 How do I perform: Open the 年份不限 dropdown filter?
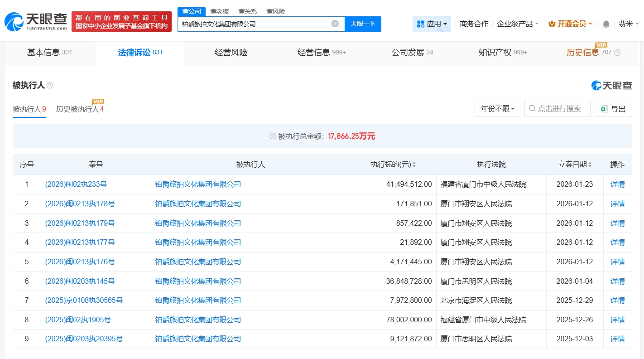coord(497,108)
